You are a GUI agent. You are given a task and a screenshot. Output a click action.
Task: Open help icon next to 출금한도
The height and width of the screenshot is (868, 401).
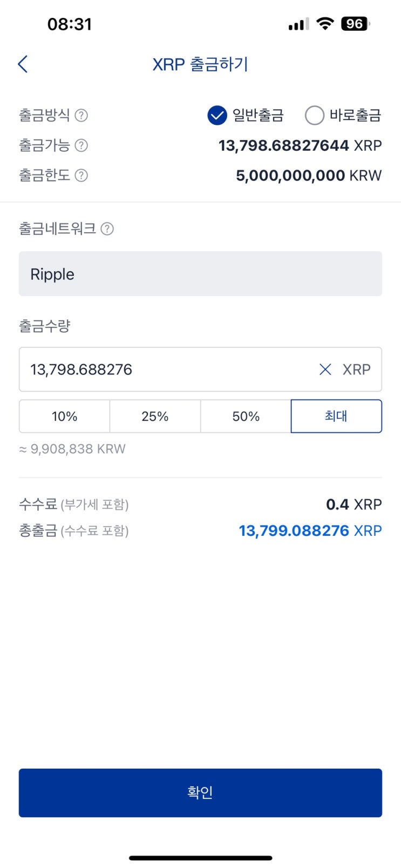81,176
